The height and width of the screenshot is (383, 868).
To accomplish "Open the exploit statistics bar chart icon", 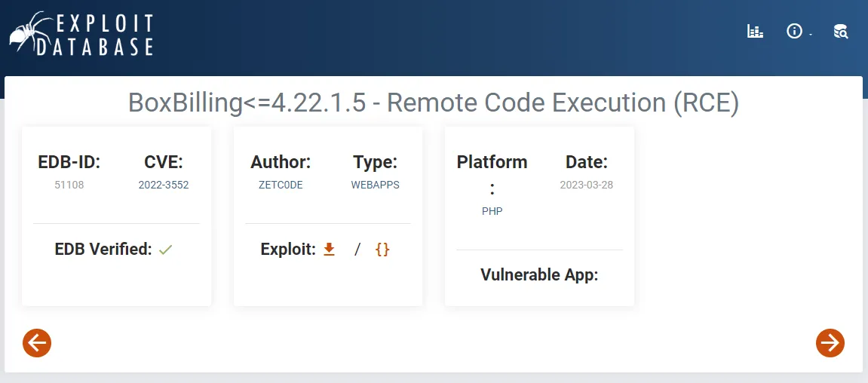I will coord(755,32).
